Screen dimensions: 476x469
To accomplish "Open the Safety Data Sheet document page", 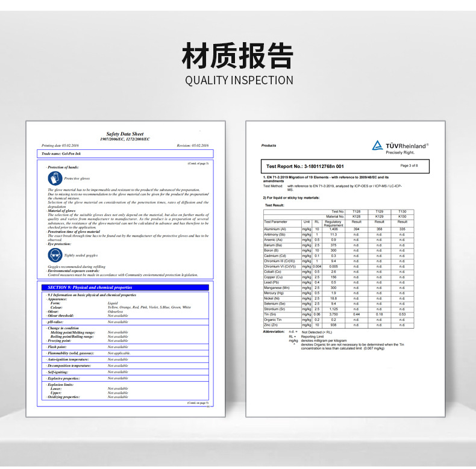I will pyautogui.click(x=125, y=269).
